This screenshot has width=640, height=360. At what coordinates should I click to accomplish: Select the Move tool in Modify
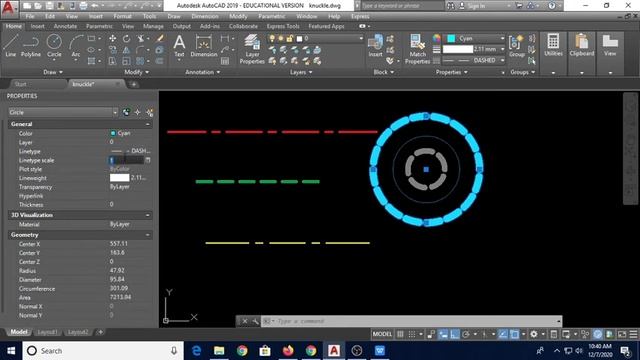[112, 38]
